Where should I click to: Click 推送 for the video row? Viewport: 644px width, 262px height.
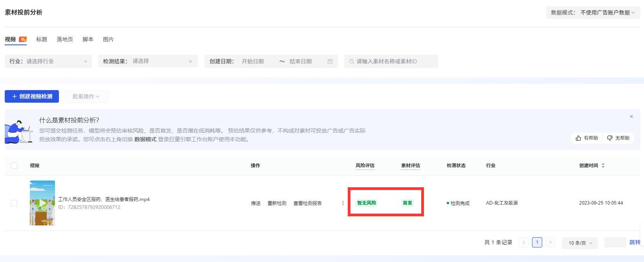point(256,203)
